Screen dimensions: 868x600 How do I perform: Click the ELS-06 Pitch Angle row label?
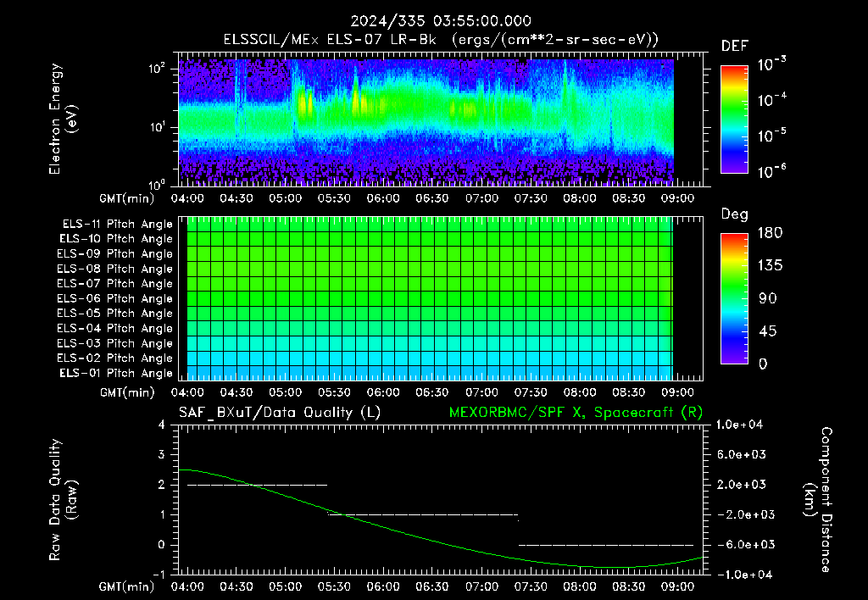tap(115, 298)
